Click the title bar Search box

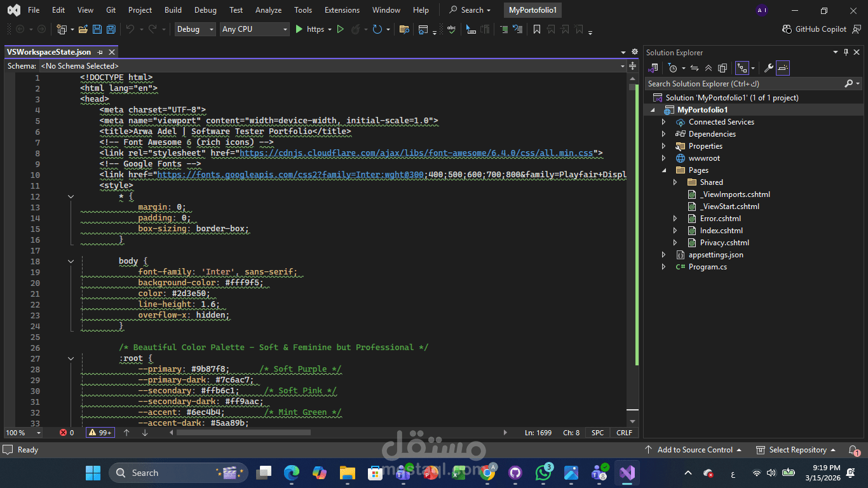click(x=470, y=10)
